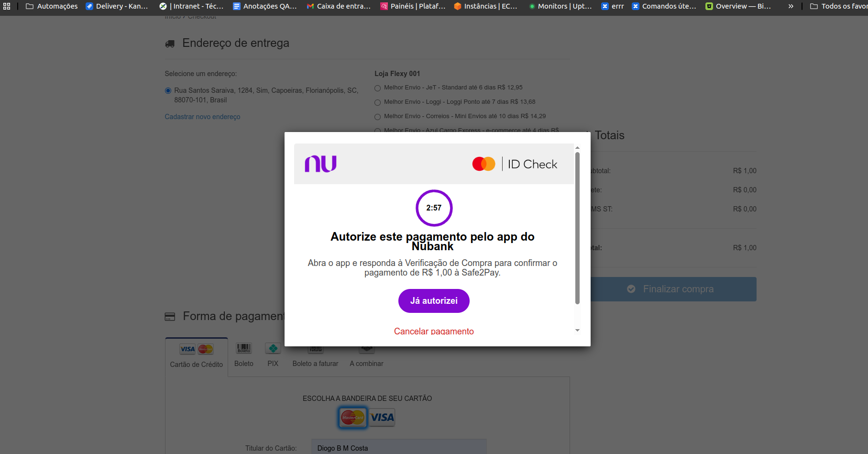This screenshot has width=868, height=454.
Task: Switch to the Boleto payment tab
Action: point(244,356)
